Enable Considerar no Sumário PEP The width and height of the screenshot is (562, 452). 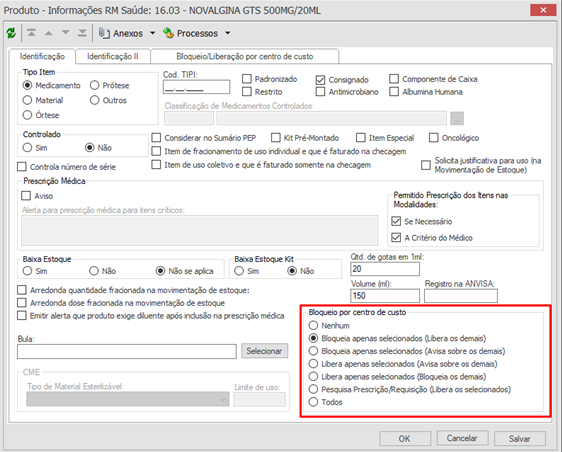(156, 138)
